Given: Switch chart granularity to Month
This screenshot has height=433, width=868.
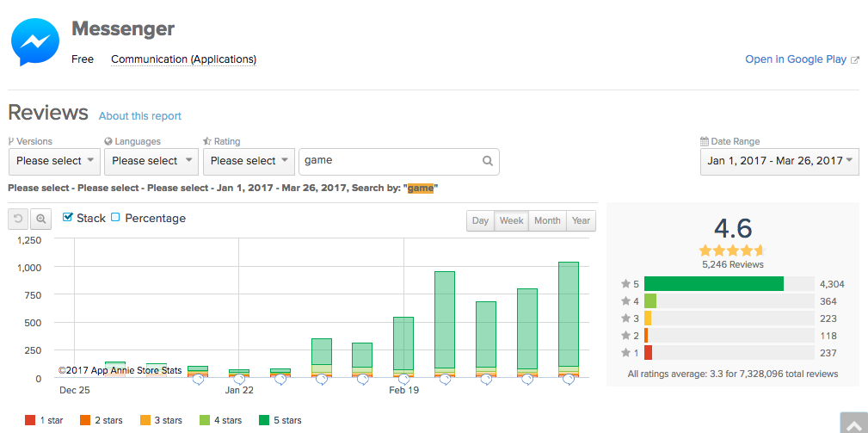Looking at the screenshot, I should click(547, 220).
